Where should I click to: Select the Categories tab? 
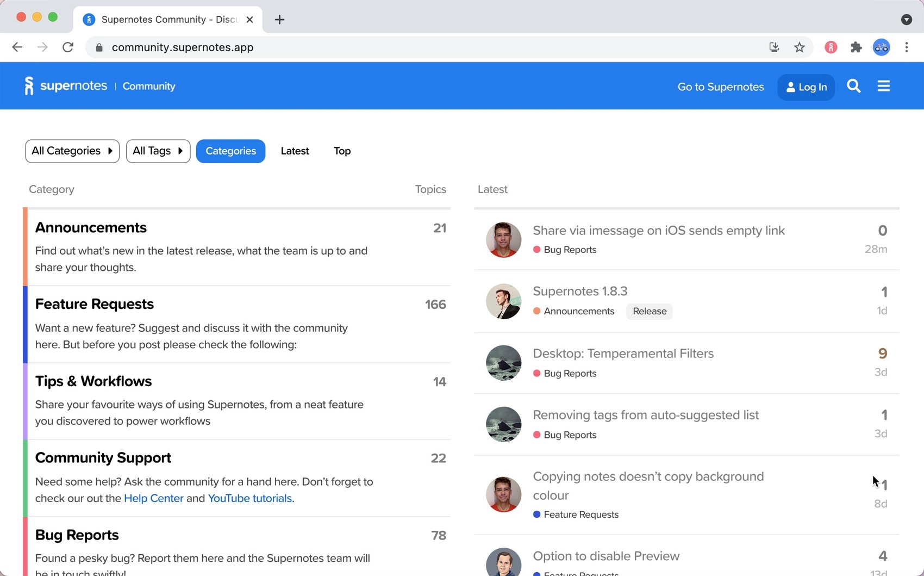tap(230, 151)
